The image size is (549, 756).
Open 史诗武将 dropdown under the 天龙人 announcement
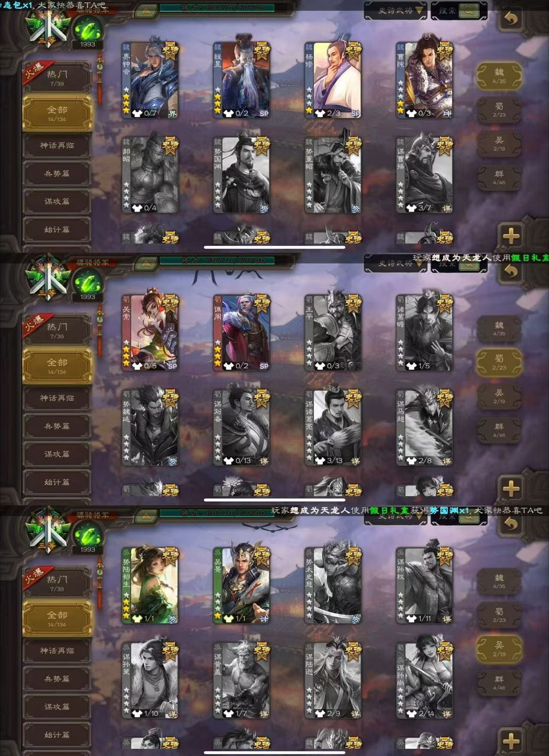(395, 263)
